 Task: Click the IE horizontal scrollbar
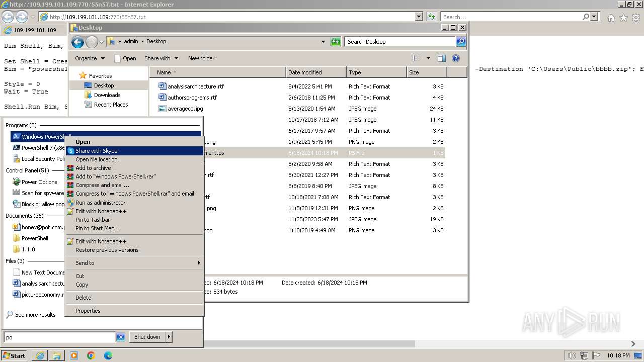309,344
